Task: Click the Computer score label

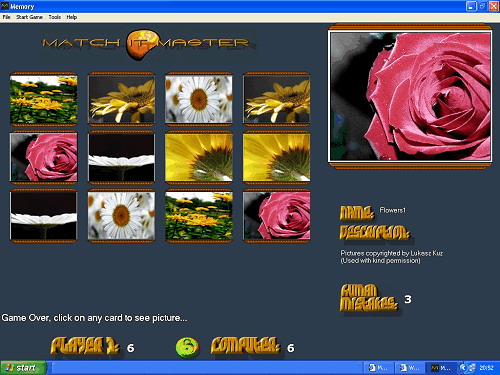Action: coord(245,346)
